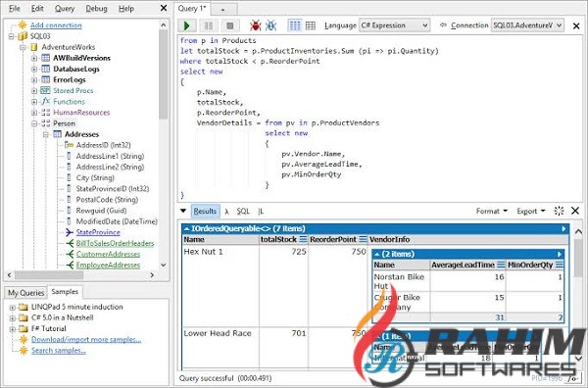Open the Debug menu

click(x=96, y=8)
